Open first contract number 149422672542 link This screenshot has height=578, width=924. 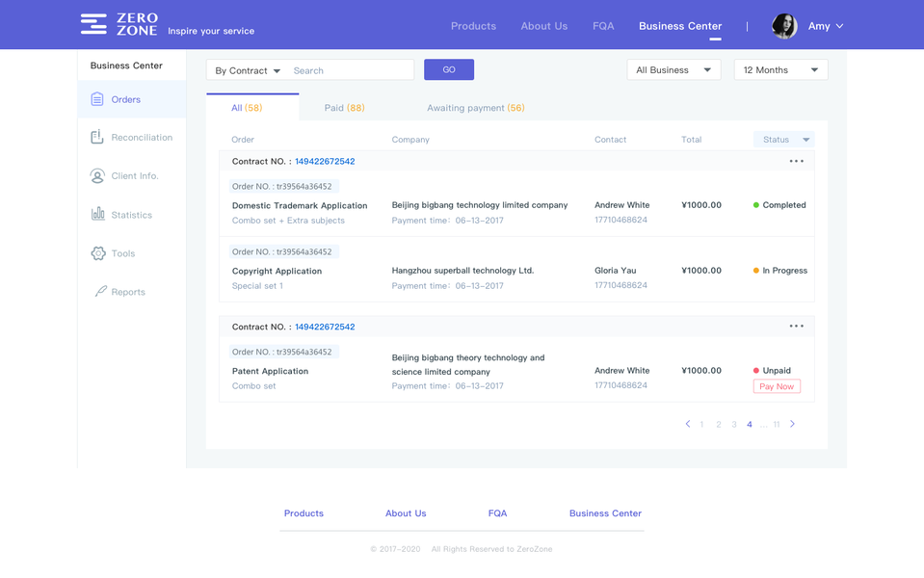click(x=325, y=161)
